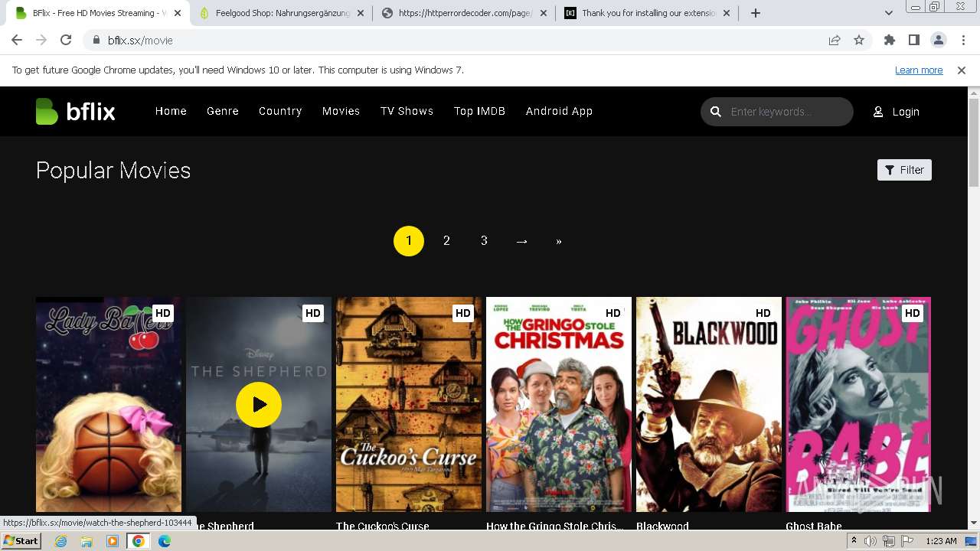Share this page icon
980x551 pixels.
point(835,41)
